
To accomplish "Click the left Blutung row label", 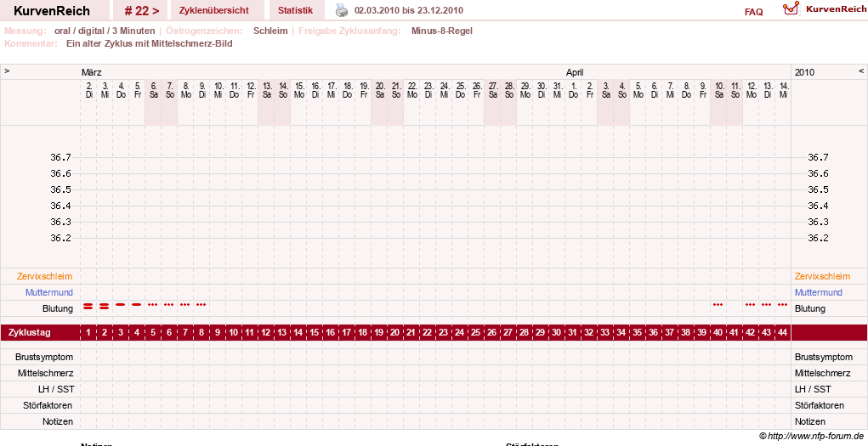I will [x=58, y=308].
